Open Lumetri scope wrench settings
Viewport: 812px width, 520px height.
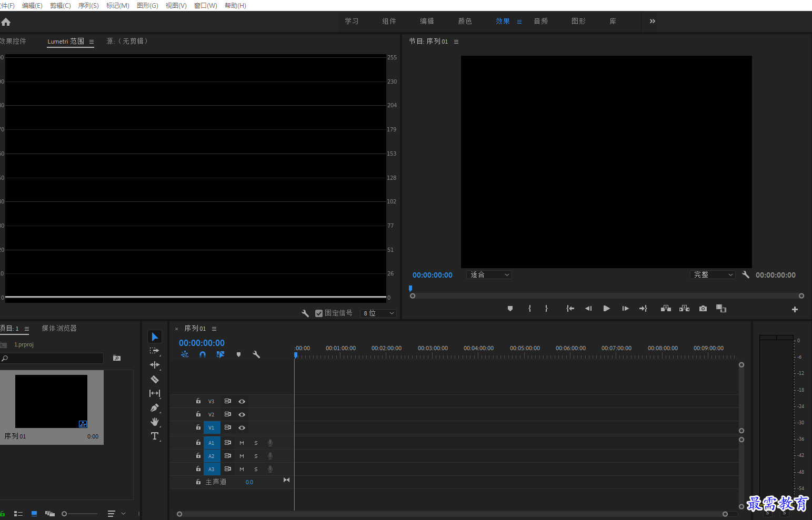305,313
